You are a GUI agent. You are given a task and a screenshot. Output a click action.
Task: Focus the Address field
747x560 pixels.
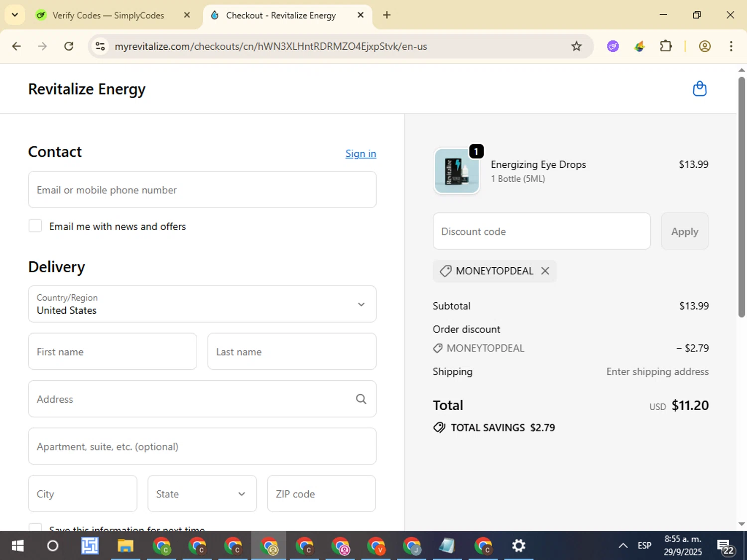coord(202,399)
